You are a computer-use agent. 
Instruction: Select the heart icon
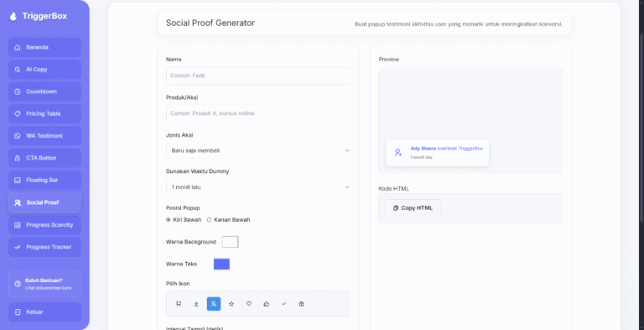249,304
